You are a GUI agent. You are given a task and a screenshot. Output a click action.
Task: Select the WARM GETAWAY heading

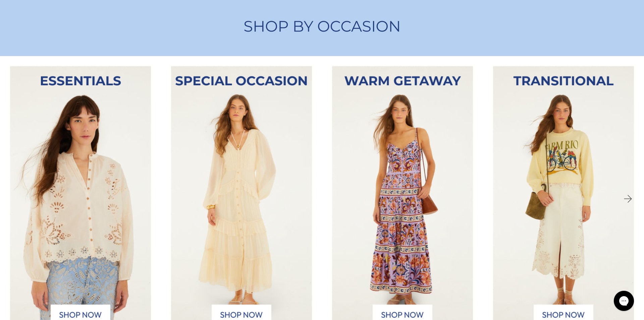(402, 81)
